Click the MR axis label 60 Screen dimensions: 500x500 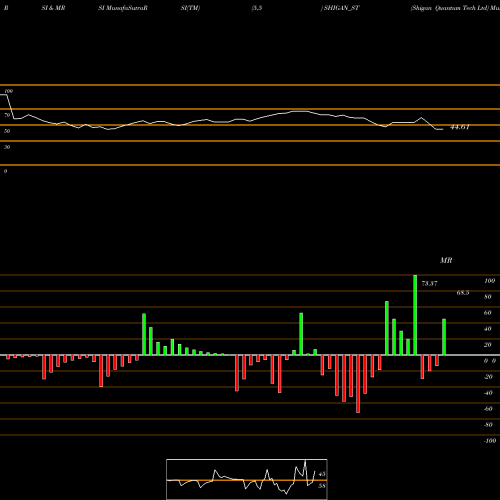click(x=488, y=313)
